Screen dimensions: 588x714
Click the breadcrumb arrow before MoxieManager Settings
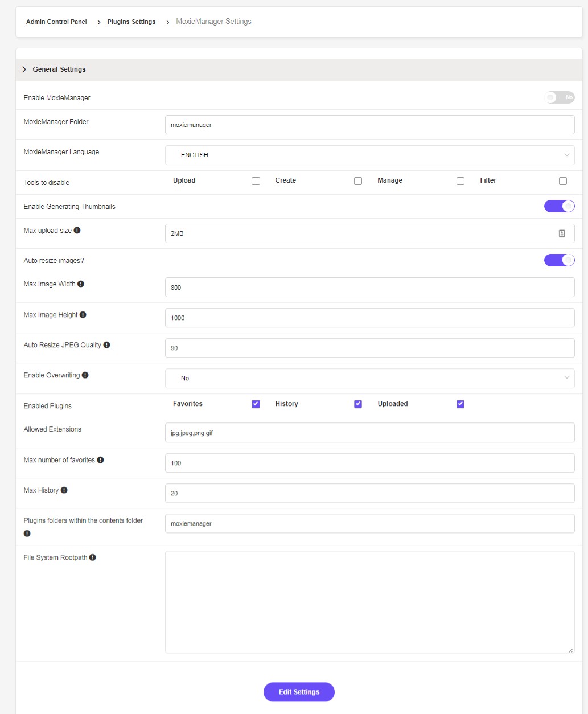point(168,22)
